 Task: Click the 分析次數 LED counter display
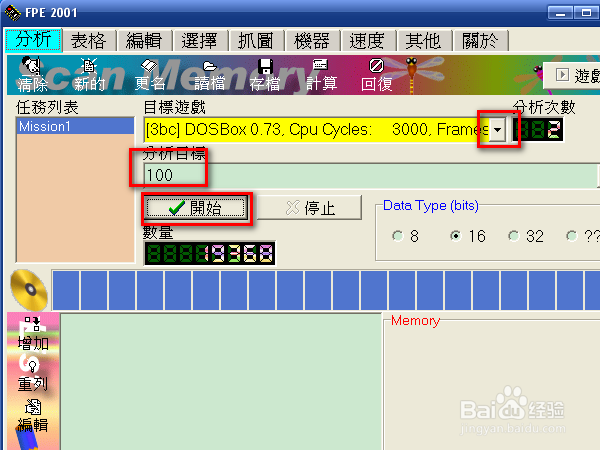click(x=538, y=130)
